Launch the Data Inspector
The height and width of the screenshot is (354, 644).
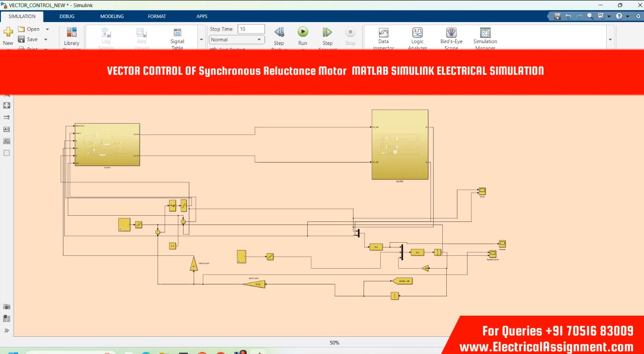[383, 36]
